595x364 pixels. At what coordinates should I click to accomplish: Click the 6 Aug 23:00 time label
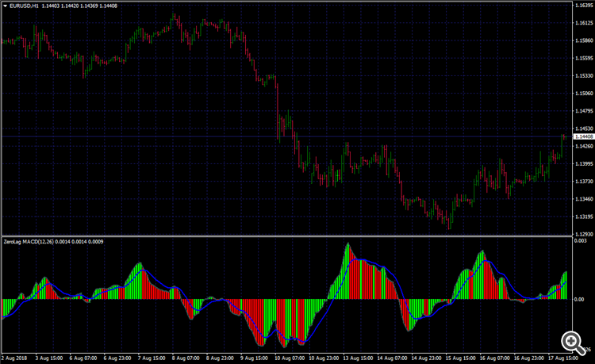pos(117,358)
